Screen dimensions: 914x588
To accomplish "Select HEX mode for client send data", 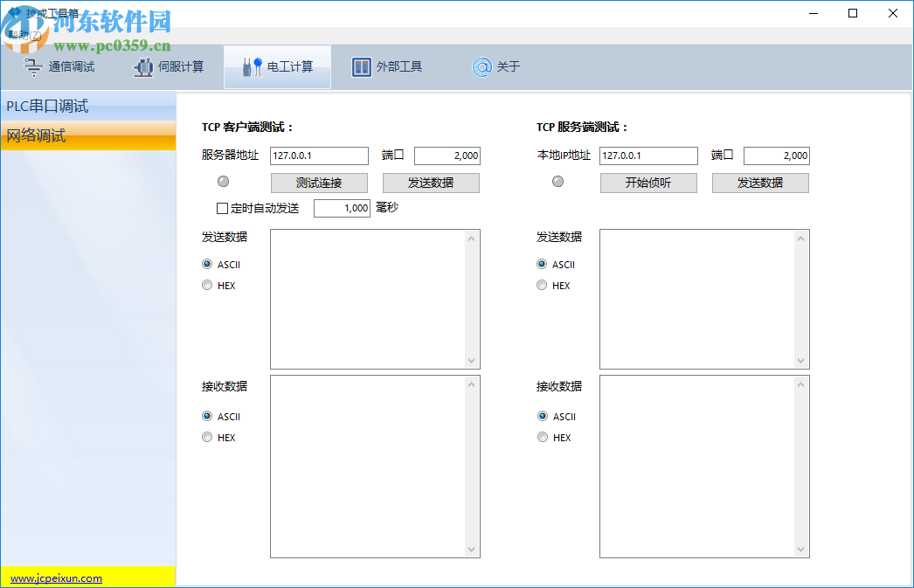I will pyautogui.click(x=207, y=285).
